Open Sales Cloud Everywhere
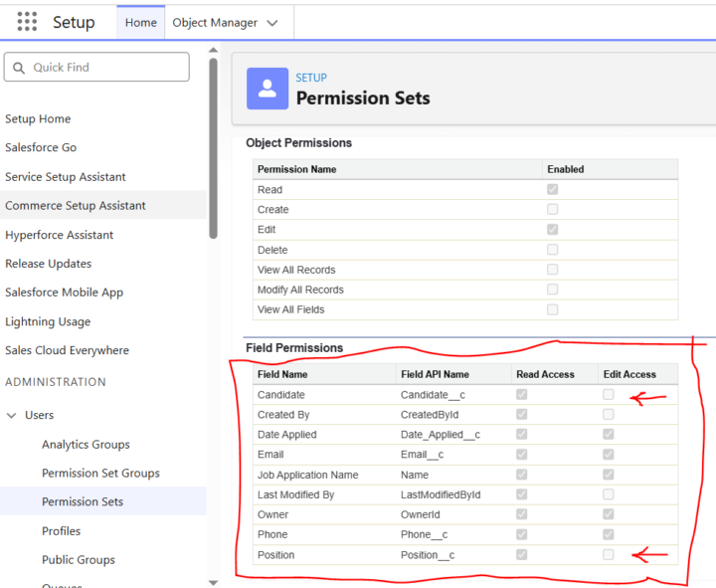716x588 pixels. tap(67, 350)
